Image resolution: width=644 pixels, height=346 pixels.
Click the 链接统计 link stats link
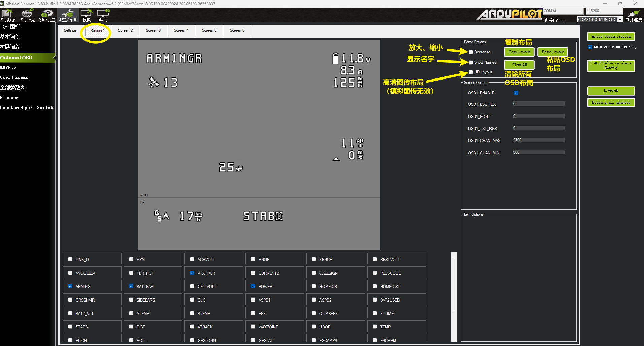pyautogui.click(x=554, y=20)
